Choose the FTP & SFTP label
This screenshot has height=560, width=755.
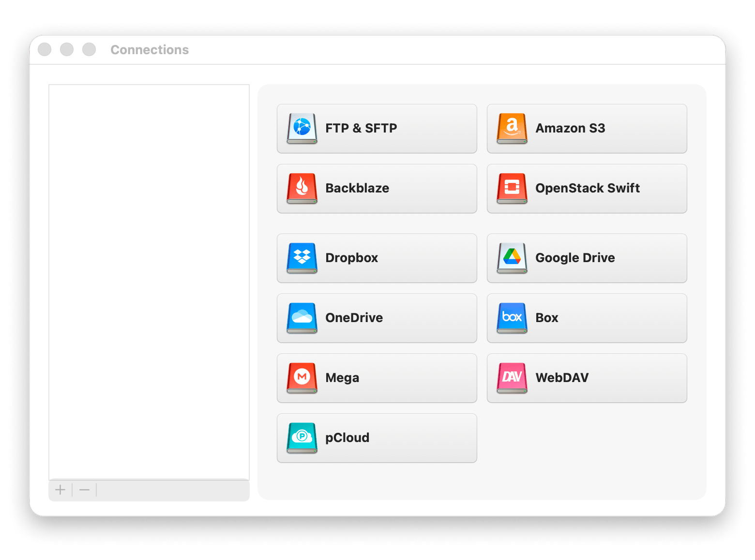[361, 128]
